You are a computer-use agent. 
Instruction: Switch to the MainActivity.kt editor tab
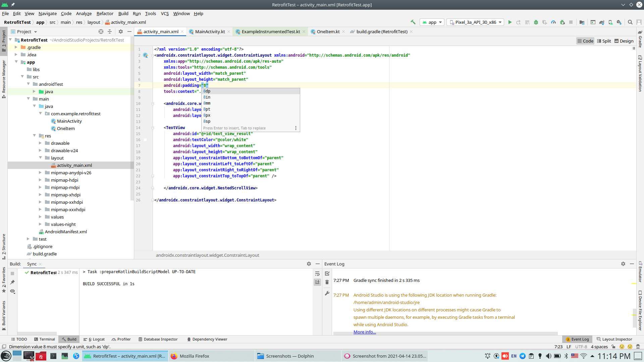coord(210,32)
